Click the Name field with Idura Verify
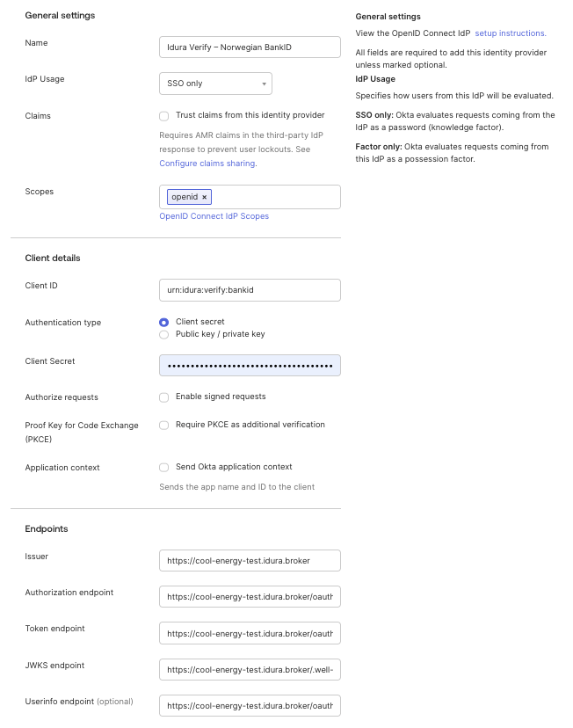The height and width of the screenshot is (728, 573). [249, 47]
